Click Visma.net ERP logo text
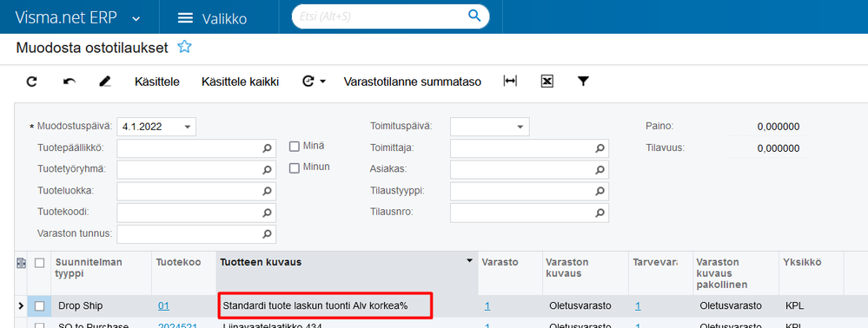Screen dimensions: 868x328 pos(66,17)
